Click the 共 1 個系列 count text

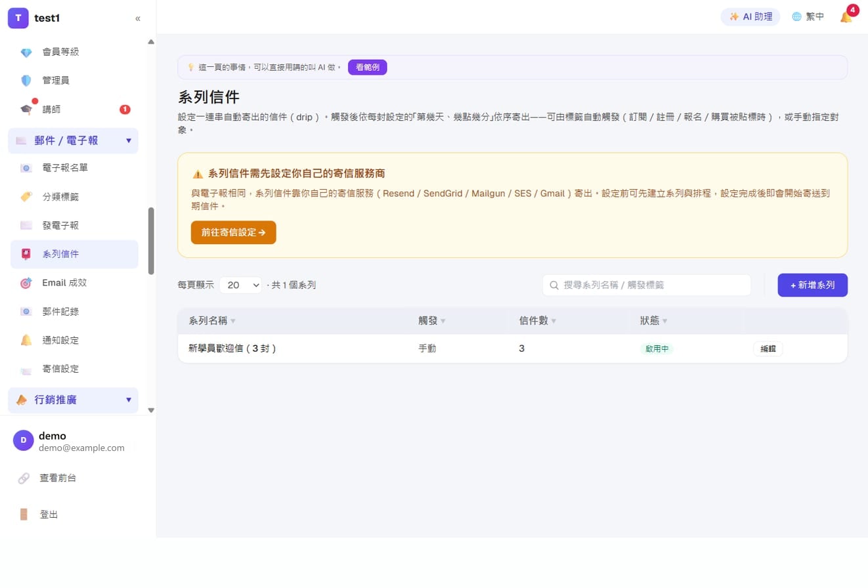(x=293, y=285)
